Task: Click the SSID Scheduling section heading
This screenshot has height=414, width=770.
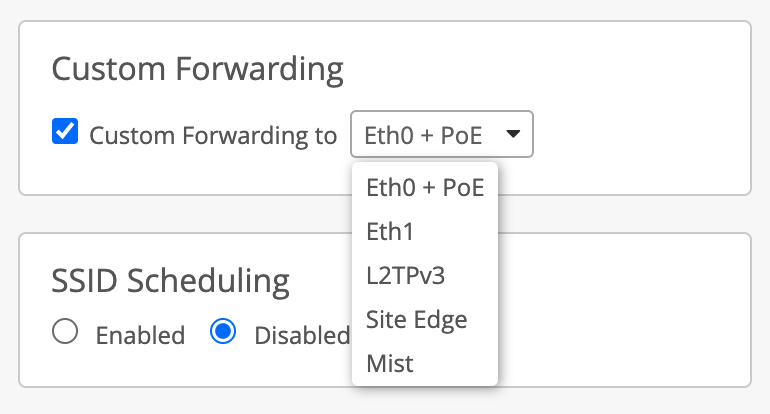Action: tap(170, 282)
